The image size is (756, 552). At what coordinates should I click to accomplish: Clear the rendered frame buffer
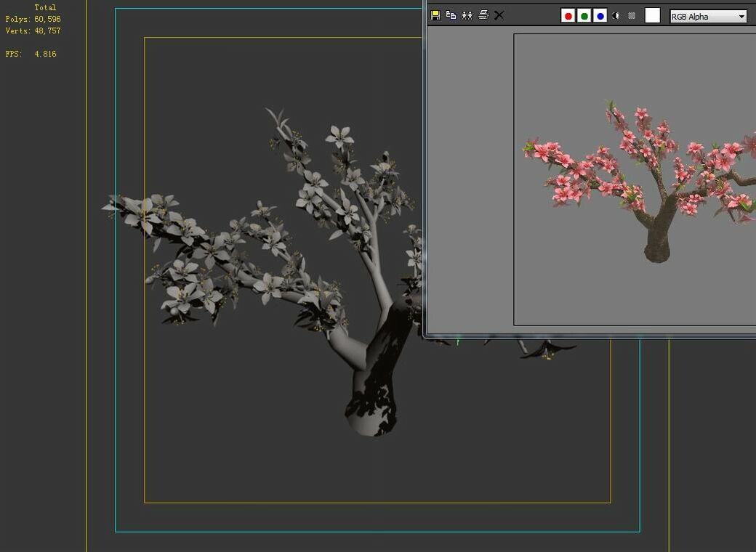click(499, 15)
